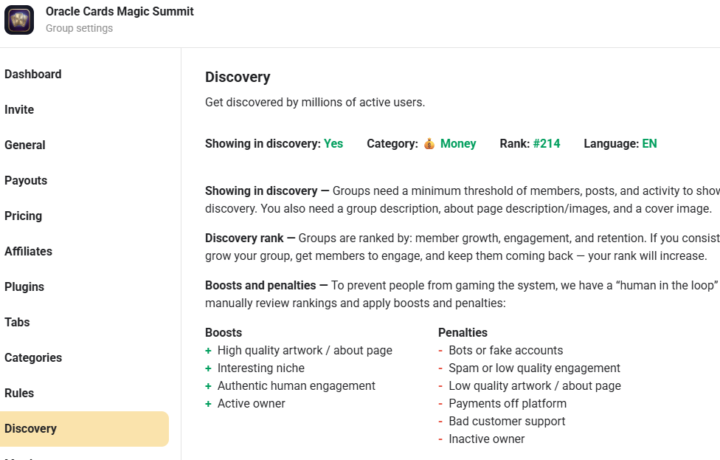Image resolution: width=720 pixels, height=460 pixels.
Task: Open Categories settings
Action: point(33,358)
